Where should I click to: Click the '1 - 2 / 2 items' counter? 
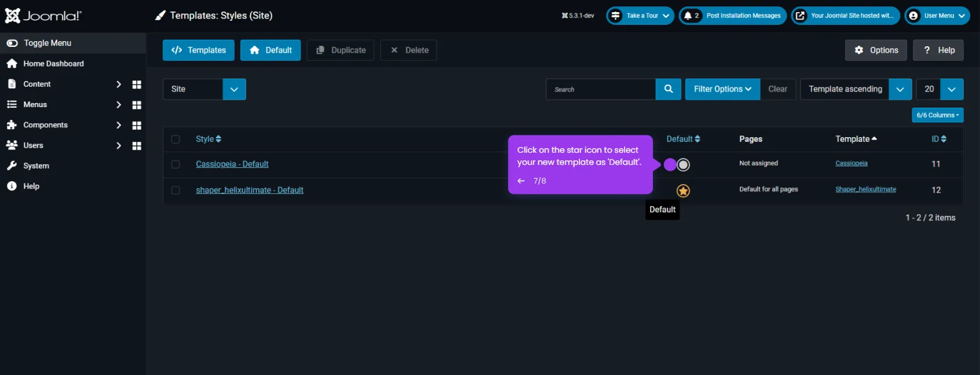pyautogui.click(x=930, y=218)
